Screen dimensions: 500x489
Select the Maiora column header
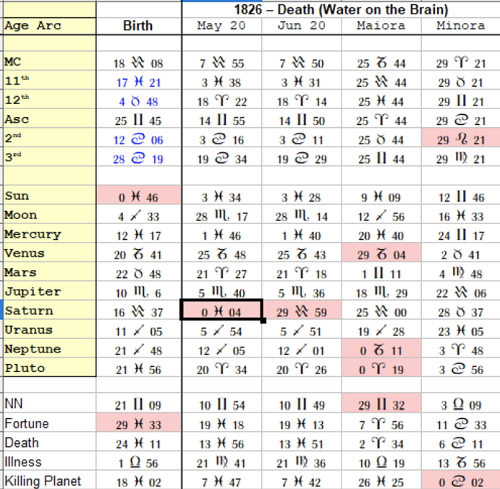(381, 26)
